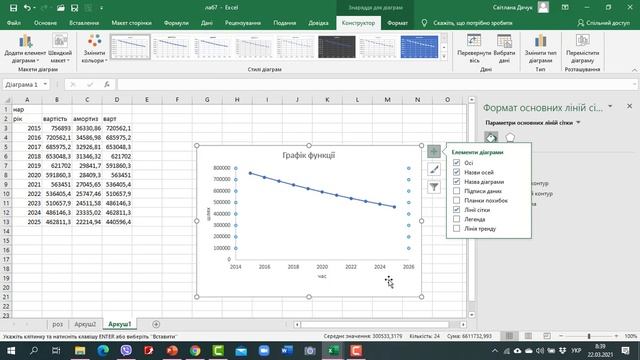Expand chart styles gallery more arrow
Screen dimensions: 640x360
(444, 57)
